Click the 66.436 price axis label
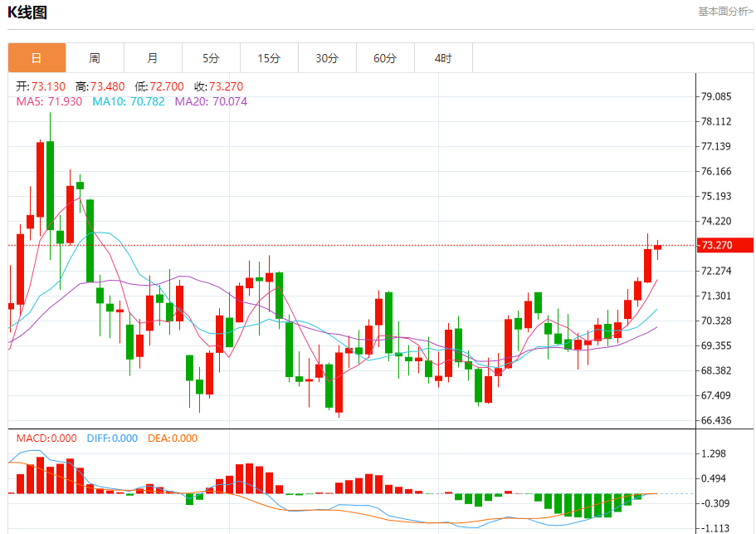Screen dimensions: 756x534 (x=716, y=421)
